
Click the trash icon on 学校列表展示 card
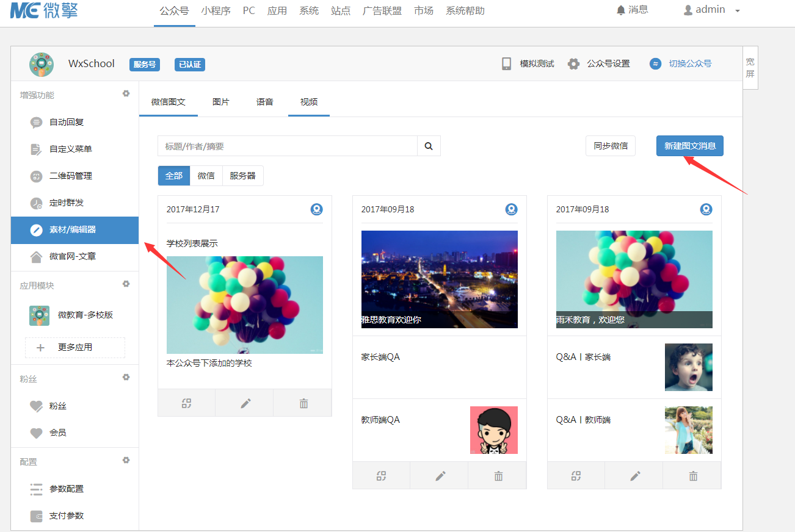303,403
